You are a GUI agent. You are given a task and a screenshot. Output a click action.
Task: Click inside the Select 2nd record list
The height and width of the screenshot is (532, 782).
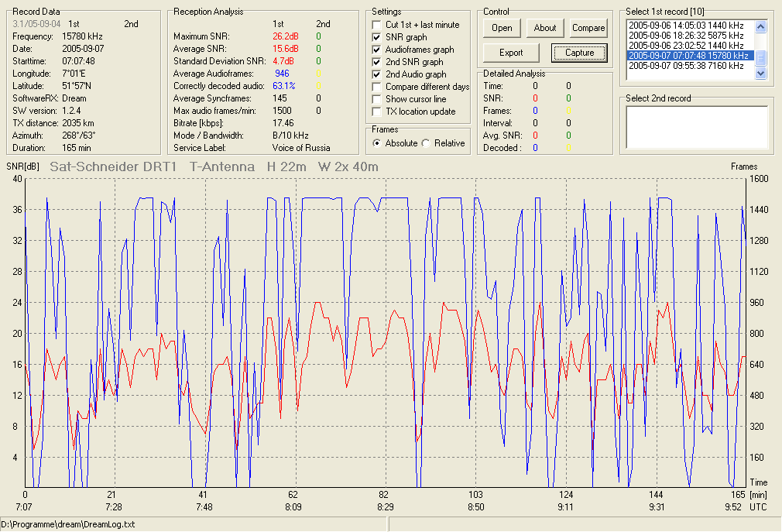[x=697, y=127]
